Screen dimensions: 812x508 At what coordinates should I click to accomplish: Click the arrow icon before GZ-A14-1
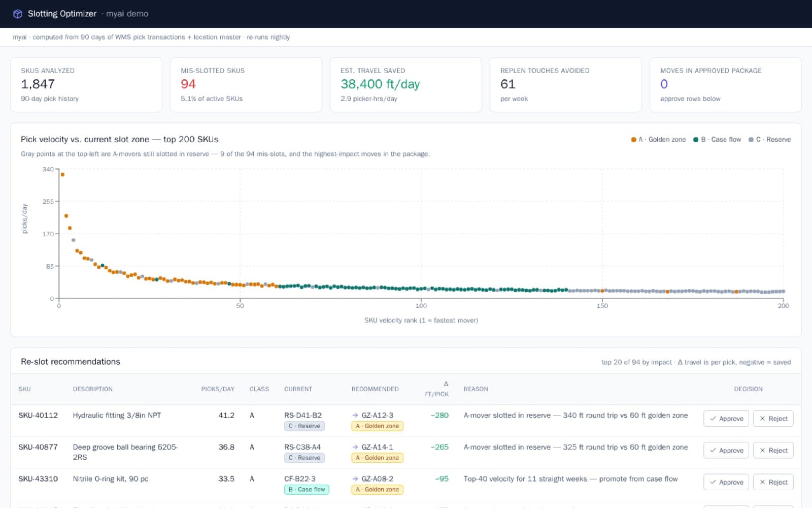pos(355,447)
